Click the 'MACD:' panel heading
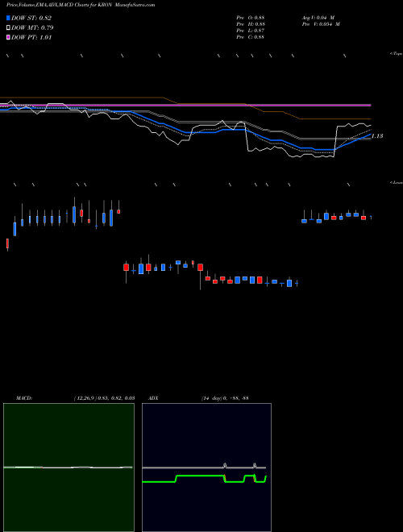 pyautogui.click(x=24, y=398)
